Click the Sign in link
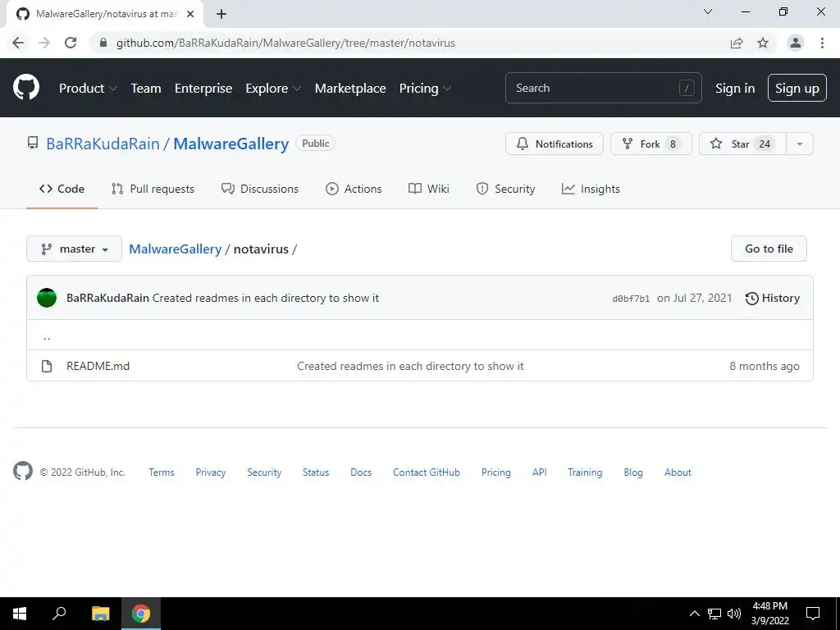The image size is (840, 630). pos(735,89)
